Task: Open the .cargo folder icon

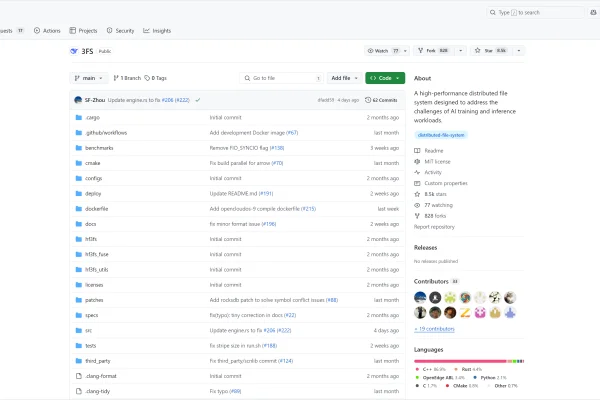Action: pos(79,118)
